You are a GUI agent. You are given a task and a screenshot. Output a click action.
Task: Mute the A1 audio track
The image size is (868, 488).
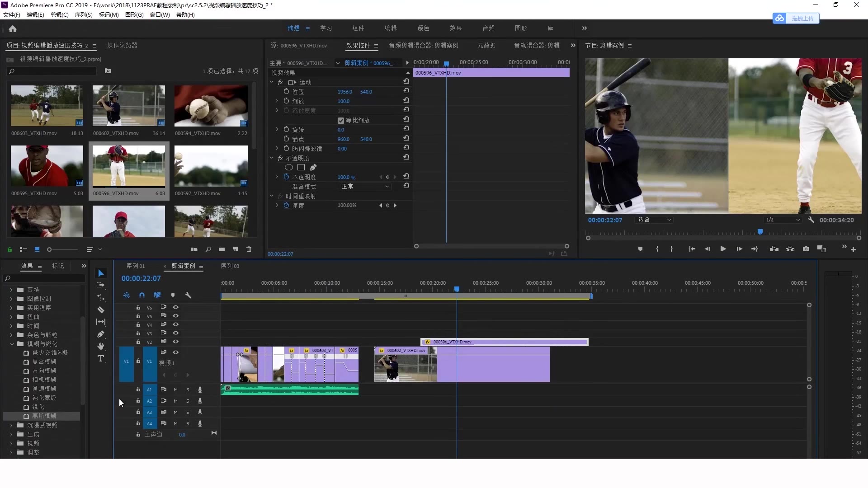click(175, 389)
